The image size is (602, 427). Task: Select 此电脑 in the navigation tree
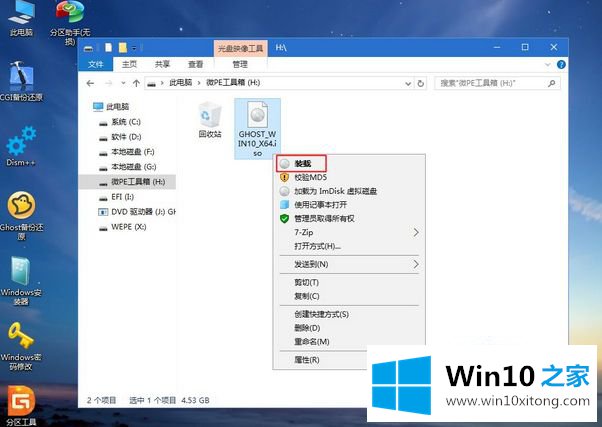pos(111,106)
